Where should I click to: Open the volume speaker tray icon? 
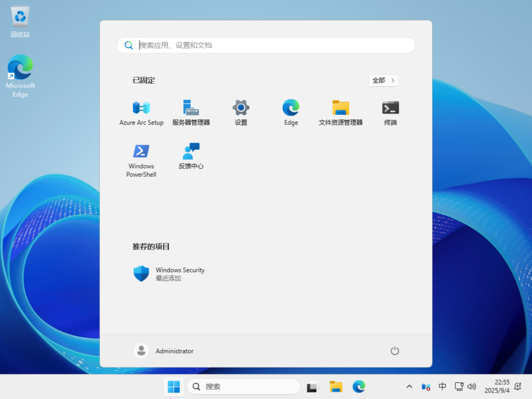tap(471, 387)
